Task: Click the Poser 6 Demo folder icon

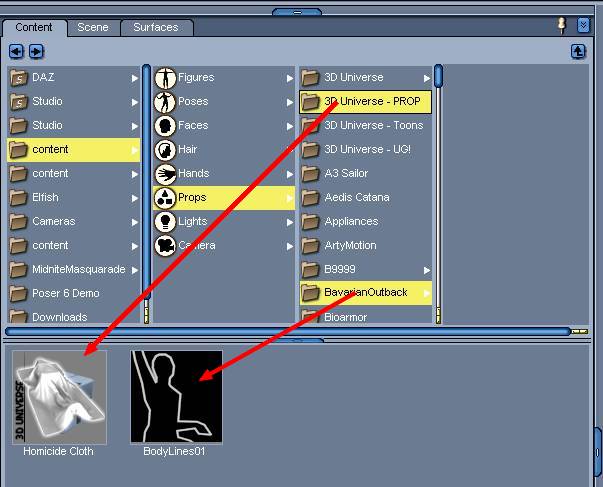Action: point(18,294)
